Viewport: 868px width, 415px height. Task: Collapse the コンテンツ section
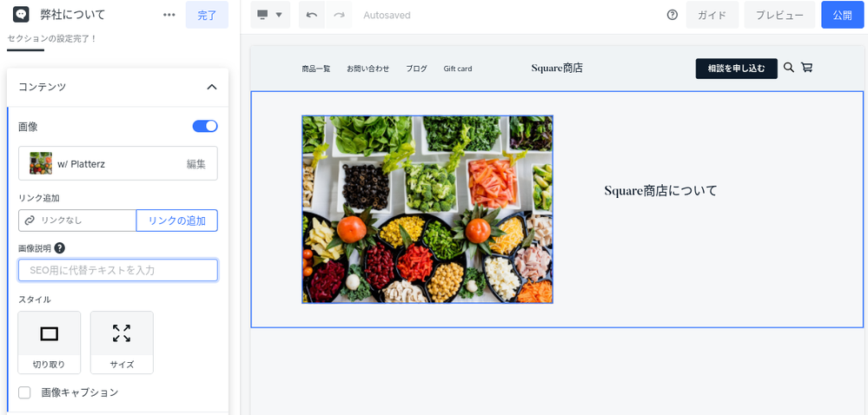211,87
